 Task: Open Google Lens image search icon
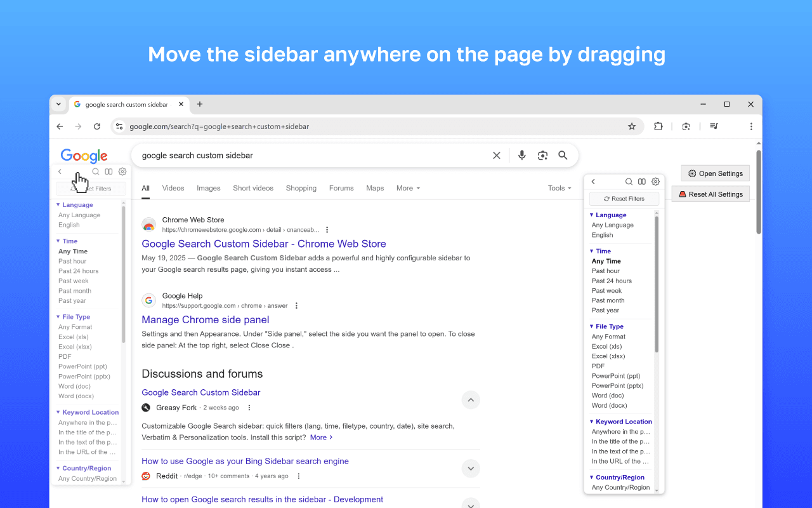point(542,156)
